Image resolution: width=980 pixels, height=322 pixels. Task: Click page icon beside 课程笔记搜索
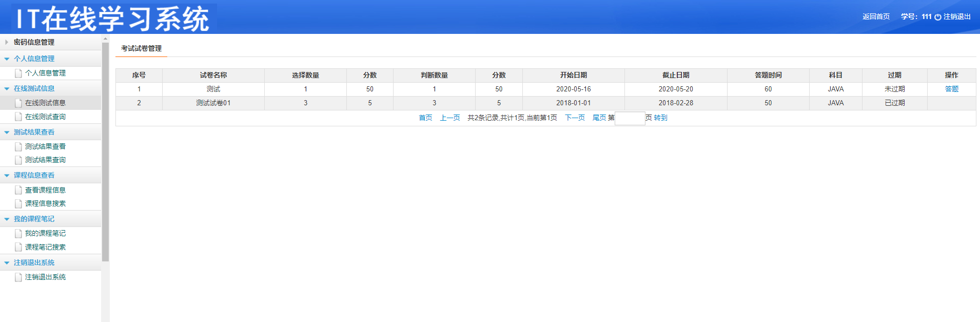[18, 247]
